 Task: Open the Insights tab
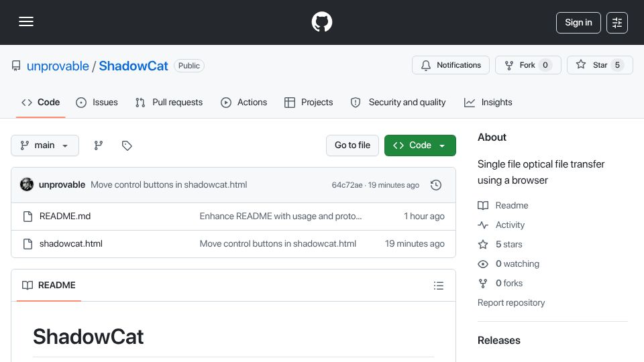(x=488, y=102)
